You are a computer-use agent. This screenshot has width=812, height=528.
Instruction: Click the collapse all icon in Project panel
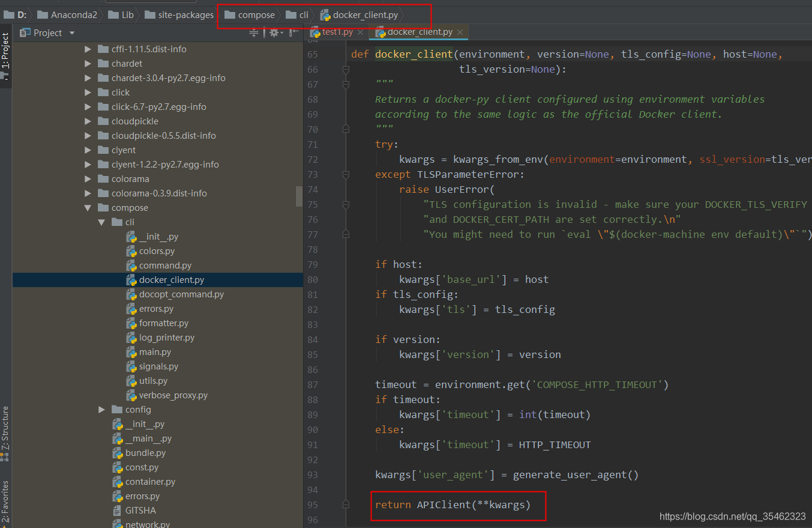tap(254, 32)
